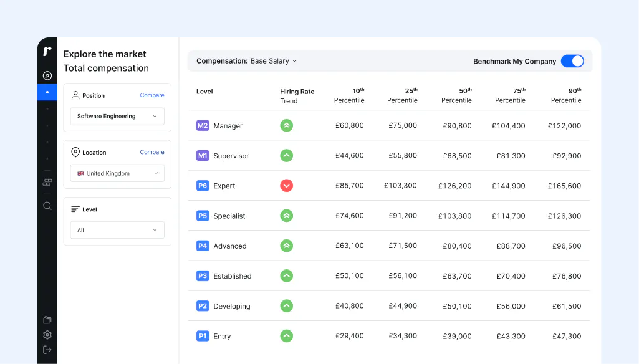
Task: Open the org-chart blocks sidebar icon
Action: click(x=47, y=182)
